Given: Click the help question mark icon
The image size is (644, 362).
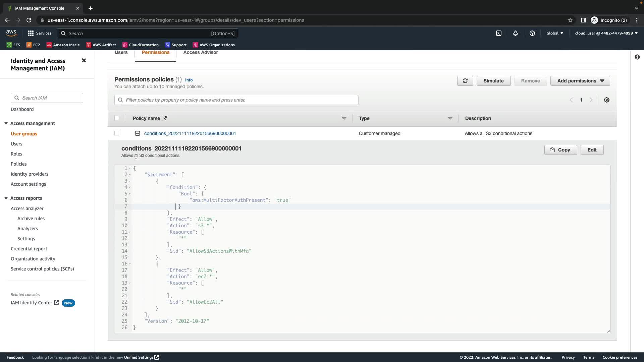Looking at the screenshot, I should [532, 33].
